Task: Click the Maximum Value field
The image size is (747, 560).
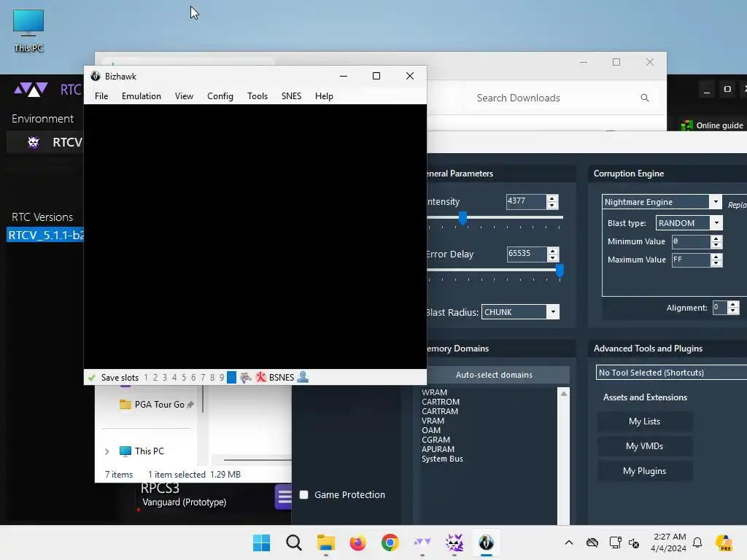Action: coord(691,260)
